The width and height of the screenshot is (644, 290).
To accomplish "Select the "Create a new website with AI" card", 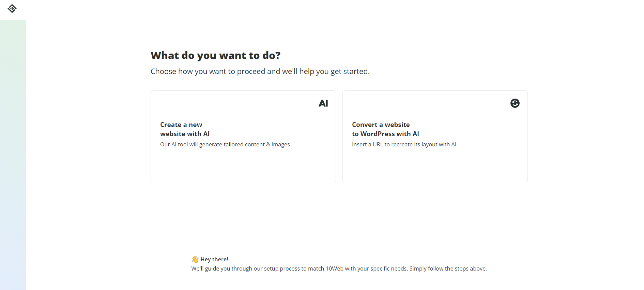I will pyautogui.click(x=243, y=164).
